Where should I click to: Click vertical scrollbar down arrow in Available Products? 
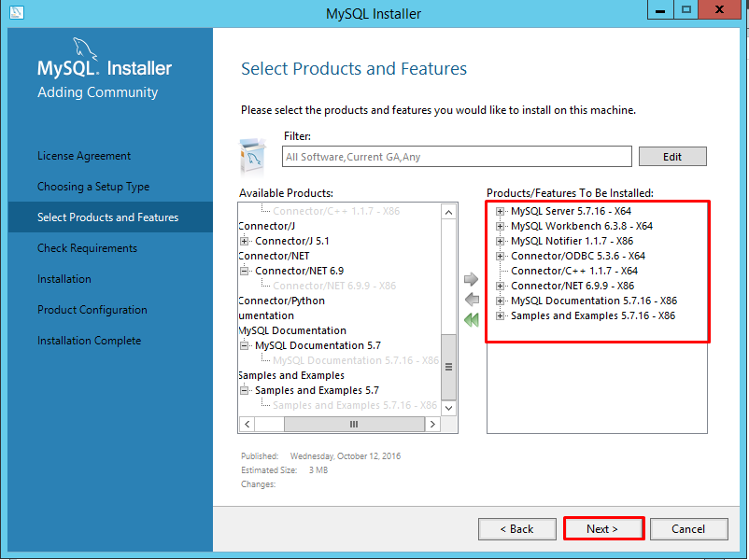448,408
